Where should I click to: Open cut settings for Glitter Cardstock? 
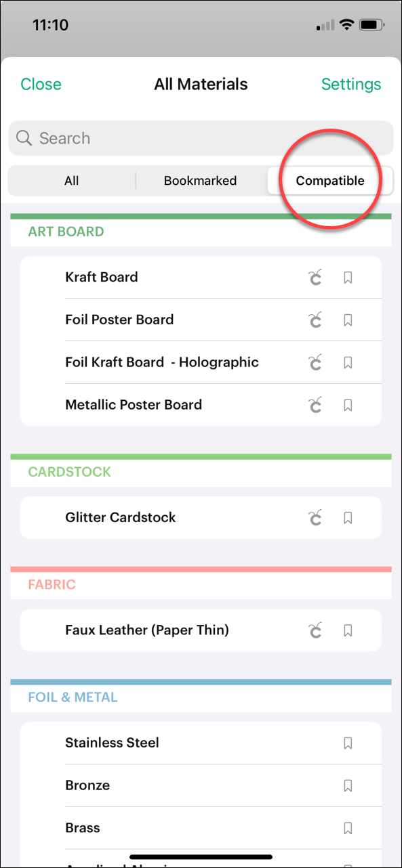pyautogui.click(x=315, y=517)
